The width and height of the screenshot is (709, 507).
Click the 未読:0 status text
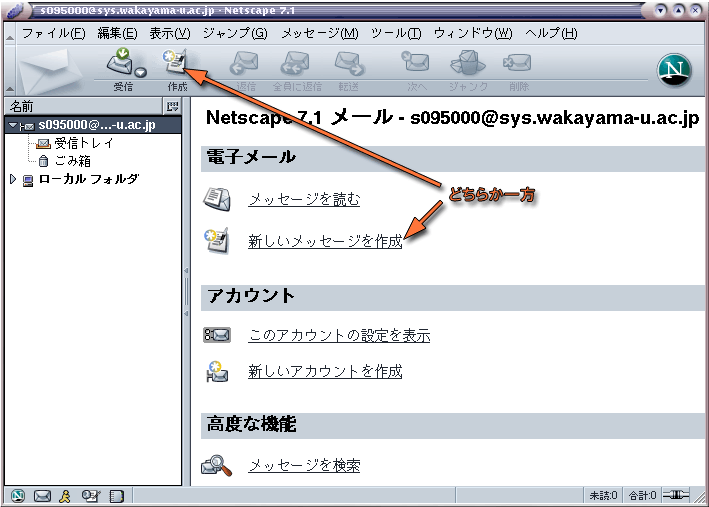(x=603, y=495)
